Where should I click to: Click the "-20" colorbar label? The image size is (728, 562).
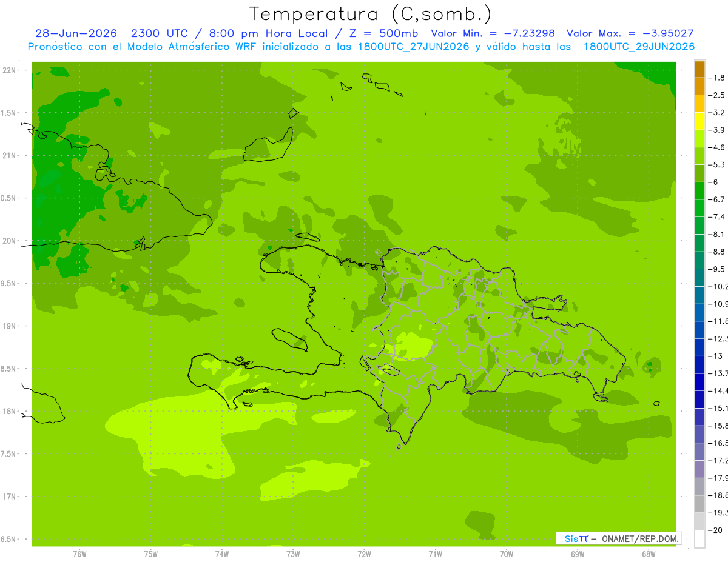coord(715,530)
